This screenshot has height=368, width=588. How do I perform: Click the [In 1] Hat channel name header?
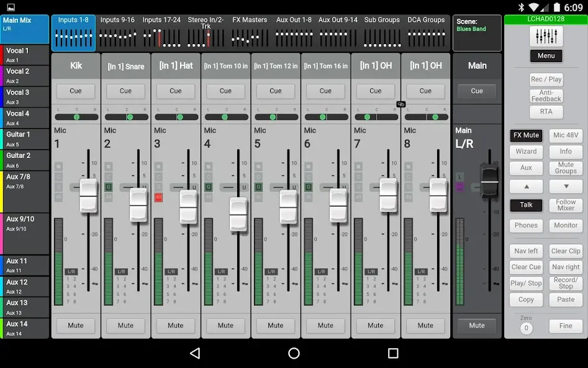[176, 66]
